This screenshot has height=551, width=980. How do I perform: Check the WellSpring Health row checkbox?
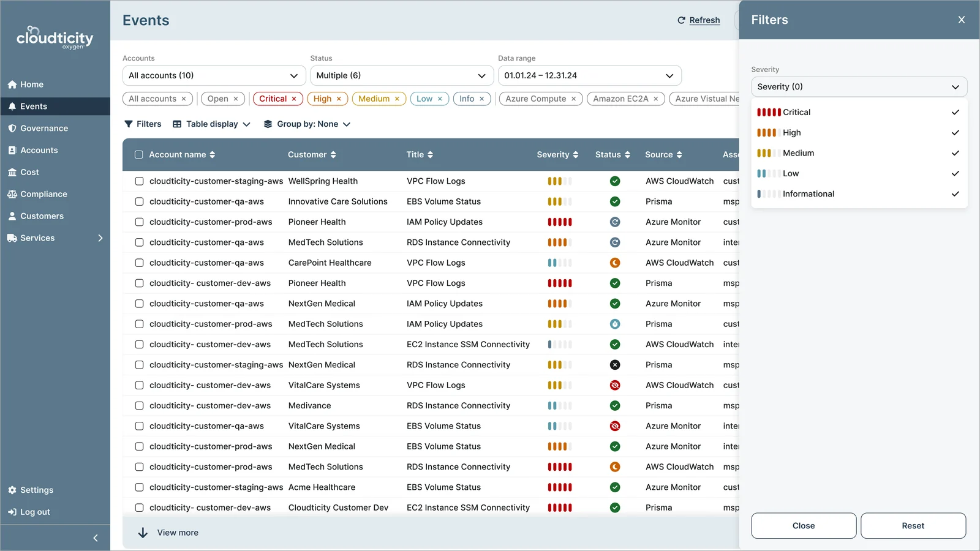point(139,181)
